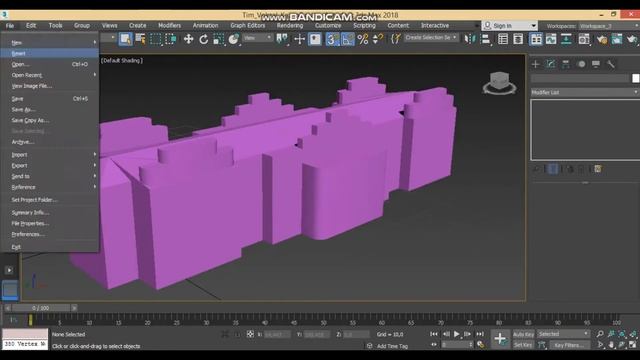Expand the New submenu
Viewport: 640px width, 360px height.
coord(49,42)
